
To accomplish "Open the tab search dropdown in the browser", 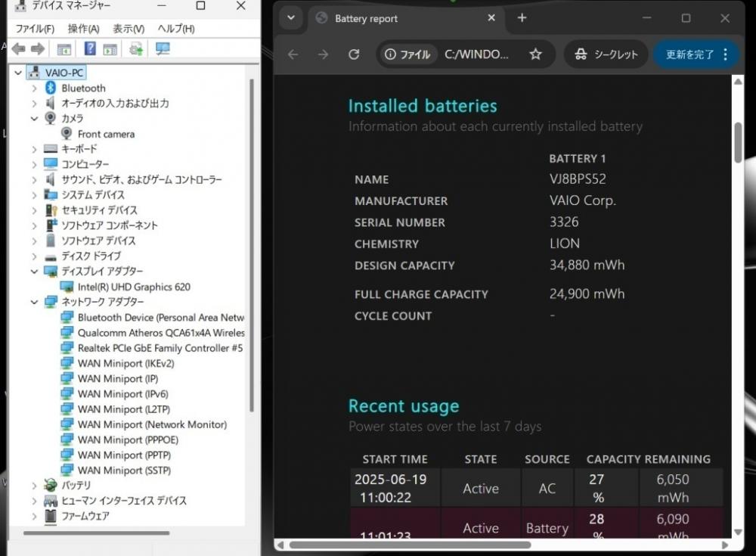I will 291,18.
